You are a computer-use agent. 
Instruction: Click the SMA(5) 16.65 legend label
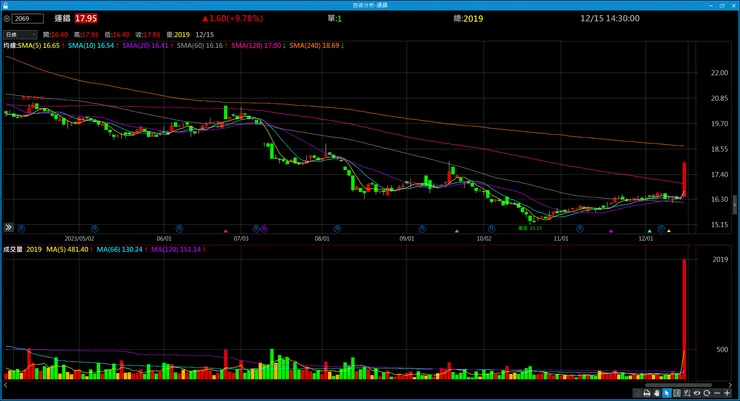click(40, 46)
